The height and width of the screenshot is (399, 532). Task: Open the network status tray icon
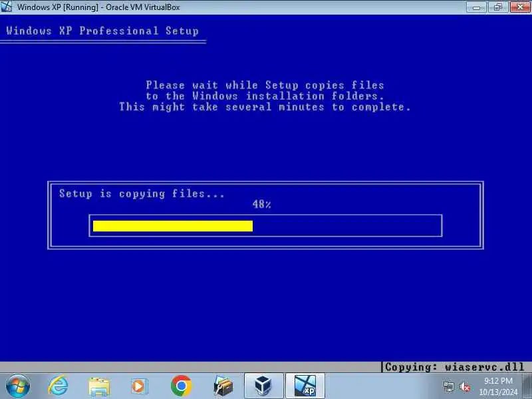coord(448,387)
